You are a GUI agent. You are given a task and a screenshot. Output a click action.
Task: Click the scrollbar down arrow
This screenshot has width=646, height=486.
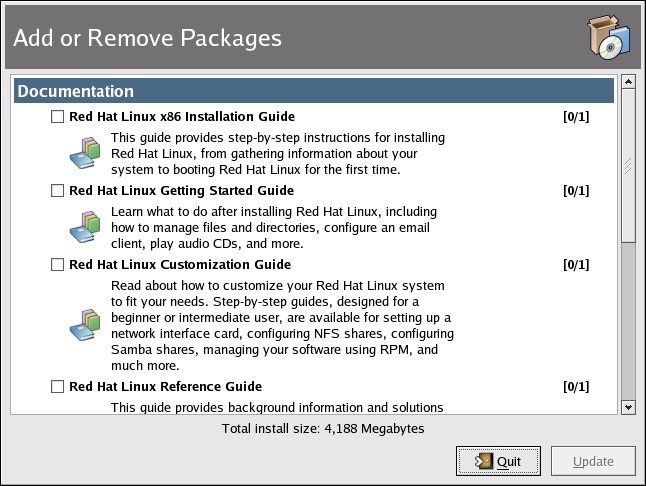pos(628,406)
